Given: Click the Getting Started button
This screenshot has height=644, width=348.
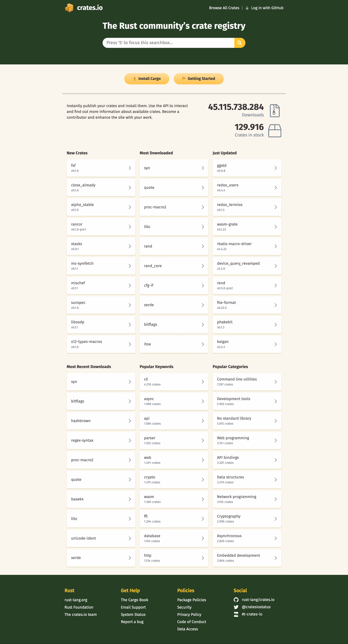Looking at the screenshot, I should 199,79.
